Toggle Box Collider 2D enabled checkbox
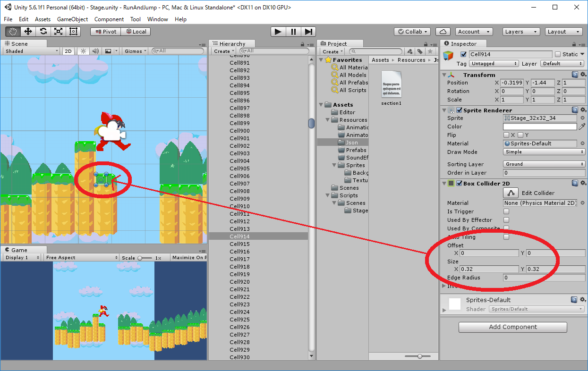The height and width of the screenshot is (371, 588). (x=459, y=183)
